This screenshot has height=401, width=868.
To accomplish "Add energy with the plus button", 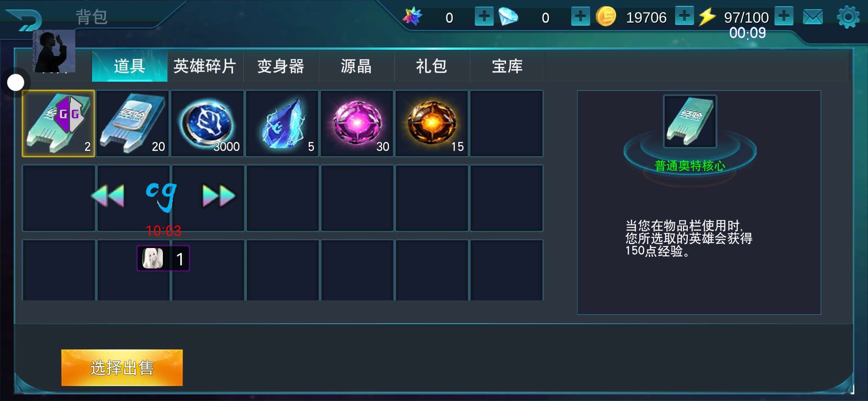I will pos(784,16).
